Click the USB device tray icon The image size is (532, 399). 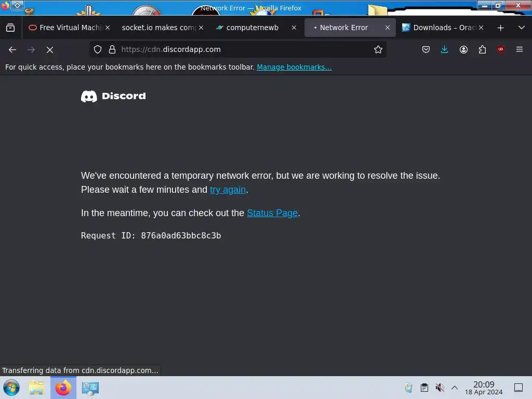(408, 388)
